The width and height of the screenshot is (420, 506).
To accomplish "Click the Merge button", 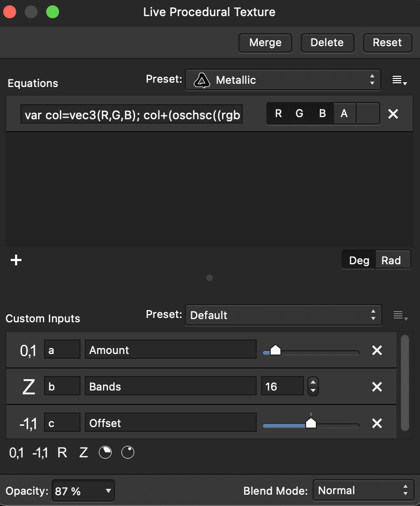I will [x=265, y=43].
